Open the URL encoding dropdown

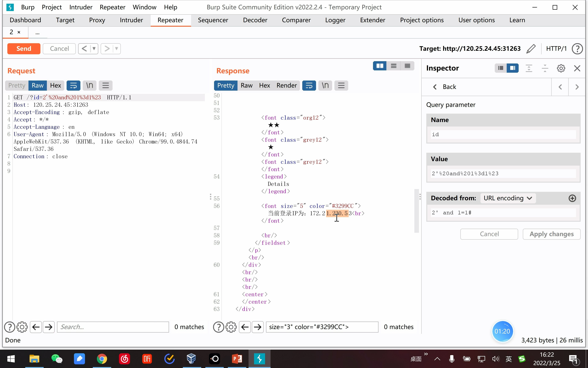(x=508, y=198)
